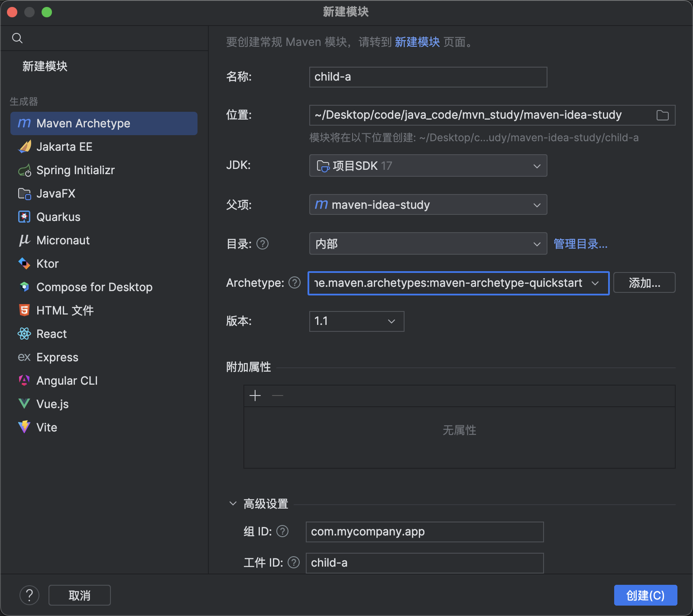Select Spring Initializr generator
693x616 pixels.
click(75, 170)
